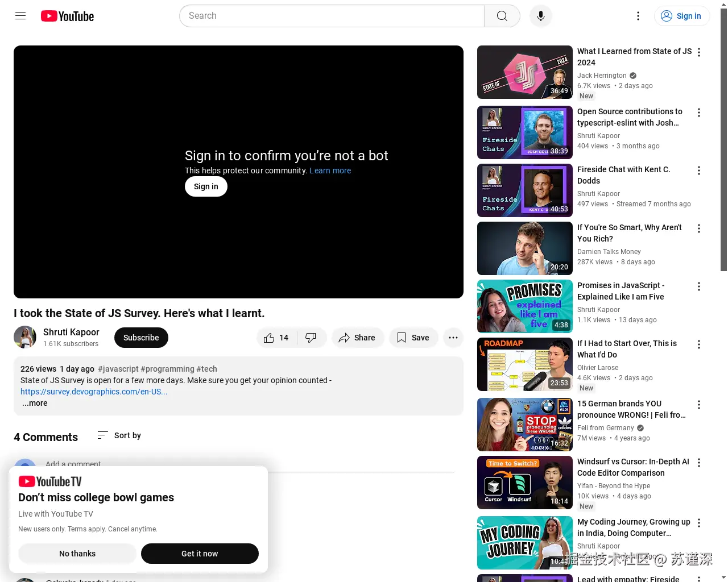This screenshot has height=582, width=728.
Task: Subscribe to Shruti Kapoor
Action: point(141,338)
